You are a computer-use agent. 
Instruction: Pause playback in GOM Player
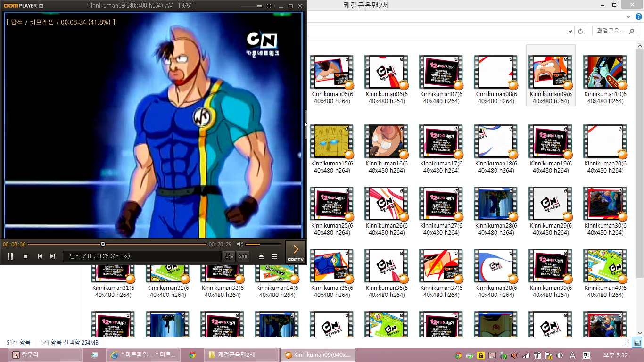10,256
